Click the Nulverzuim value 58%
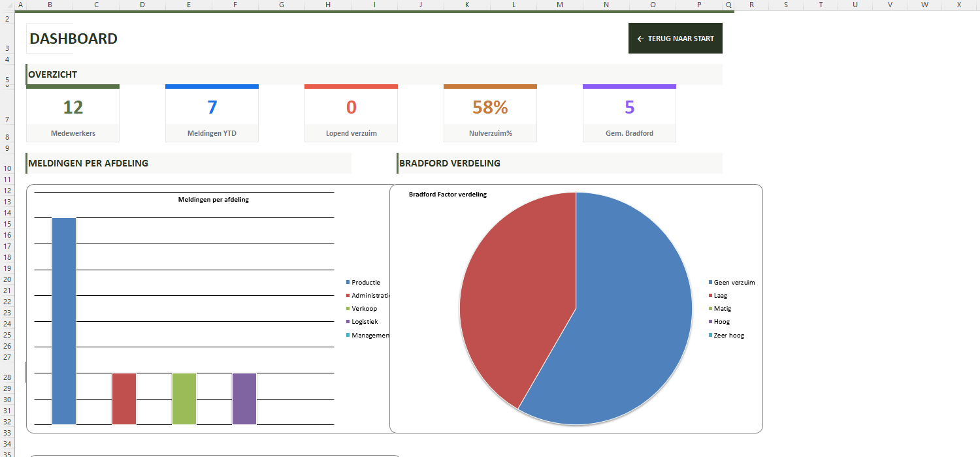 [x=491, y=107]
